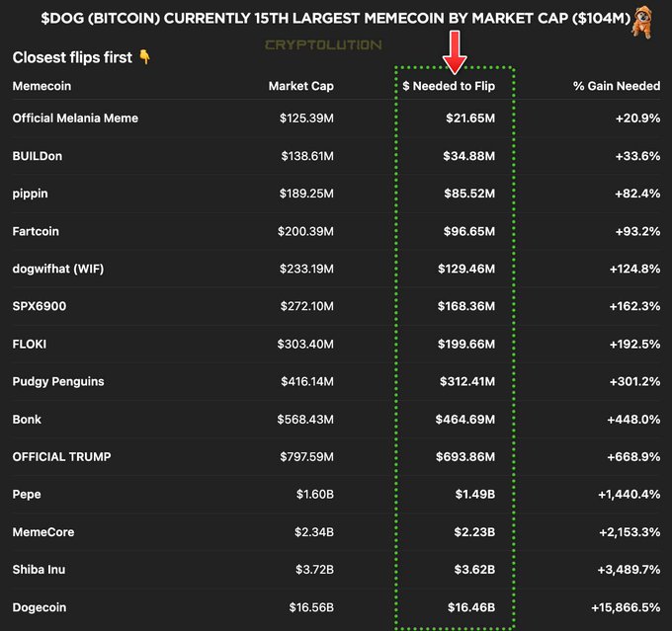Viewport: 672px width, 631px height.
Task: Click the +82.4% gain value
Action: point(637,194)
